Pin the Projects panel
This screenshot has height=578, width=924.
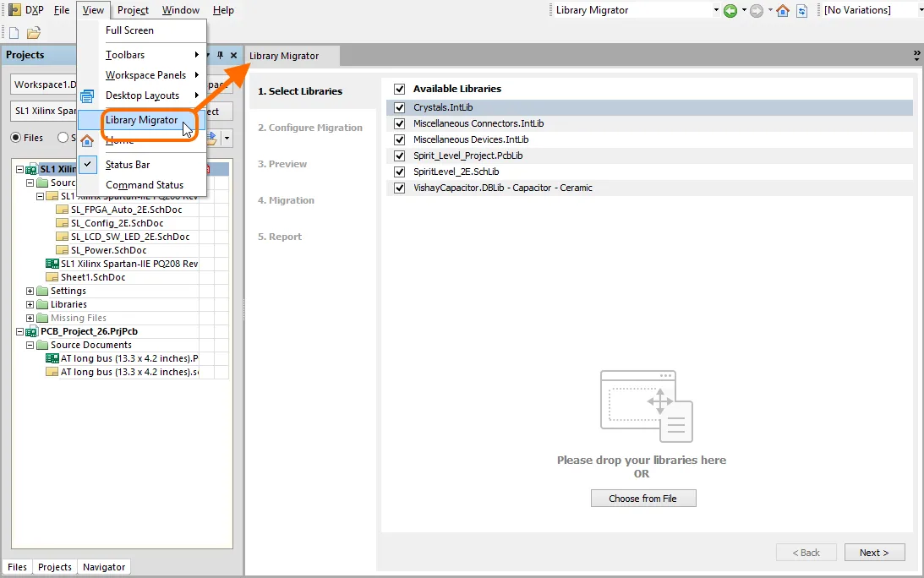click(x=220, y=55)
